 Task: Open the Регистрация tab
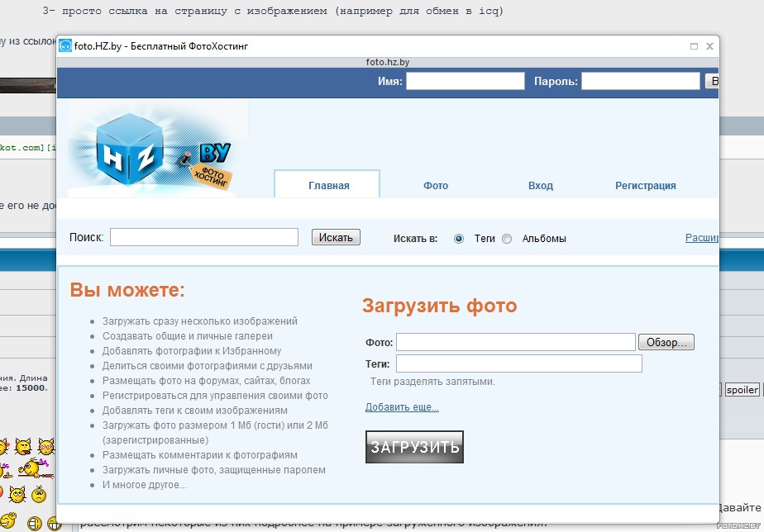[646, 185]
